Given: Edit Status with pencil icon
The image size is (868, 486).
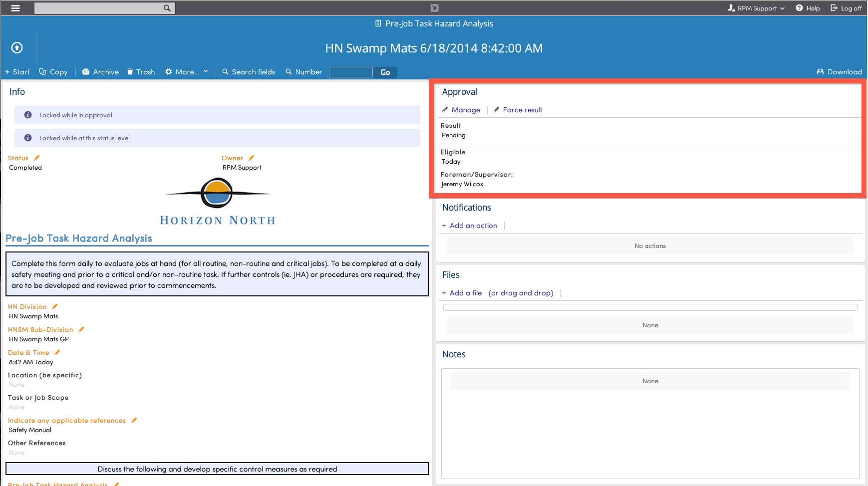Looking at the screenshot, I should (x=36, y=158).
